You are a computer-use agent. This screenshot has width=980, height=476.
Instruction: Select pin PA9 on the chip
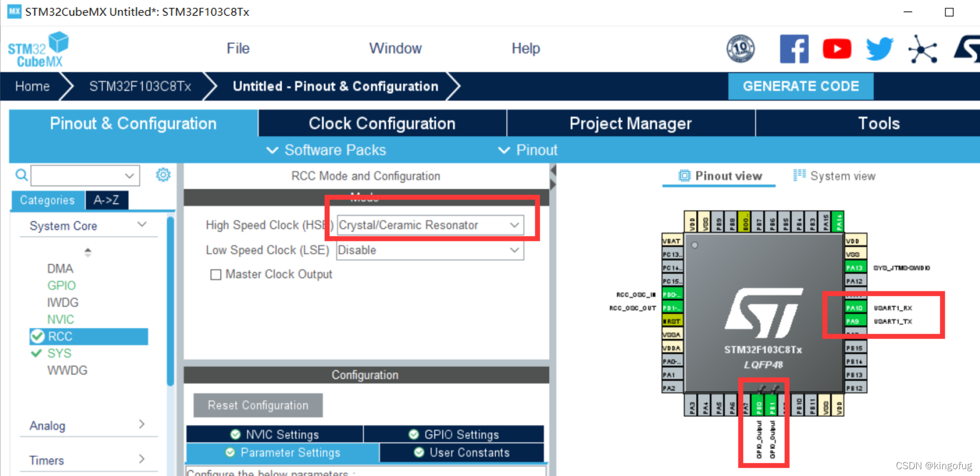(856, 321)
